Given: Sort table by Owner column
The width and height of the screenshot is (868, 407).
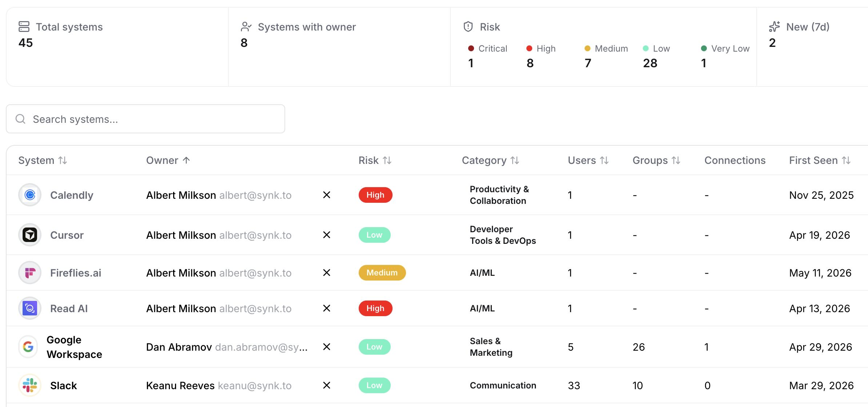Looking at the screenshot, I should (x=168, y=160).
